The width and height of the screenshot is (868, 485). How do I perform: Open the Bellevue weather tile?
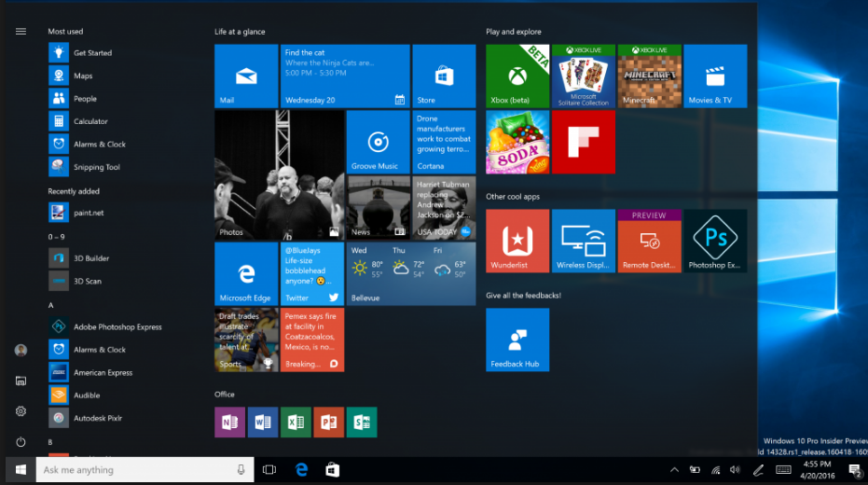(411, 273)
